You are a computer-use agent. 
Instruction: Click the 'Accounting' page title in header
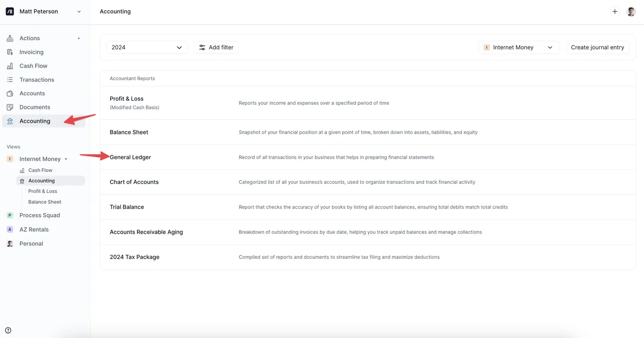115,12
